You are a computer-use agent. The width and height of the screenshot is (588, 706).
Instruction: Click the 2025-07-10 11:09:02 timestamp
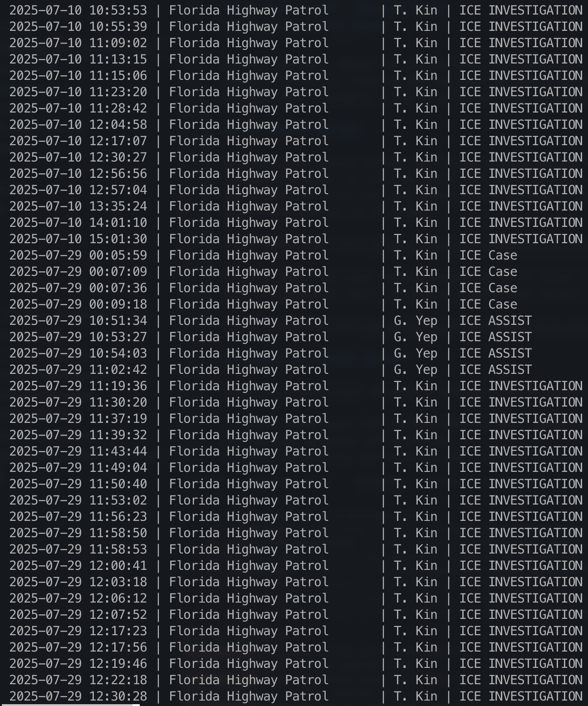pyautogui.click(x=78, y=43)
